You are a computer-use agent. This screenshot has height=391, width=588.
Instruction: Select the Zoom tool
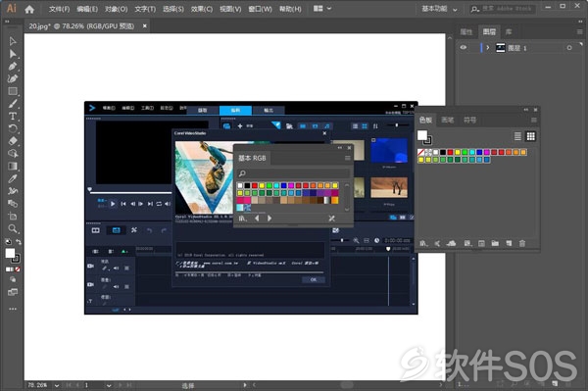[x=13, y=228]
